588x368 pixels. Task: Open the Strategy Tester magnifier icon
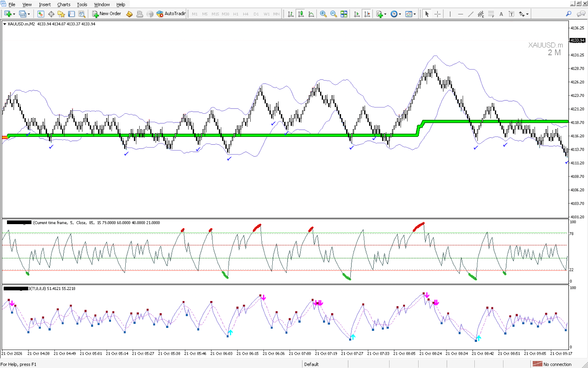click(x=82, y=14)
